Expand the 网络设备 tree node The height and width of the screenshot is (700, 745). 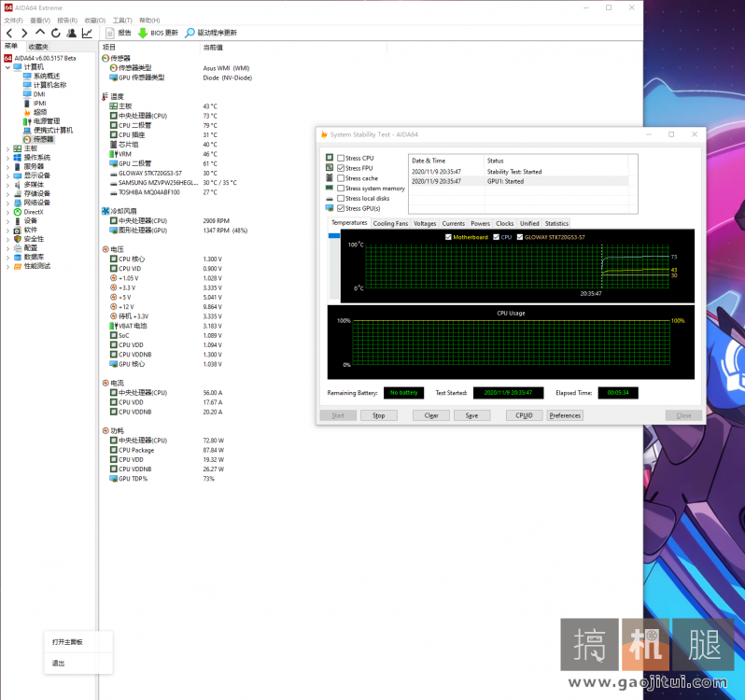(x=7, y=203)
